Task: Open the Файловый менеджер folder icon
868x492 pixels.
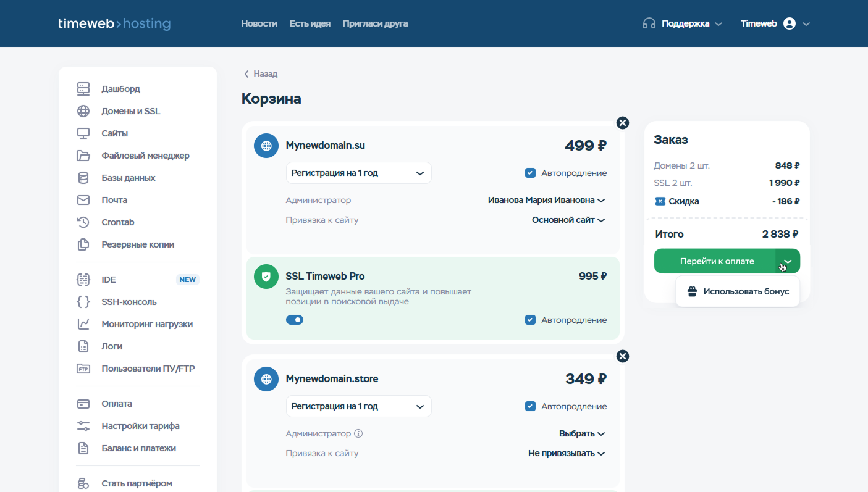Action: 83,156
